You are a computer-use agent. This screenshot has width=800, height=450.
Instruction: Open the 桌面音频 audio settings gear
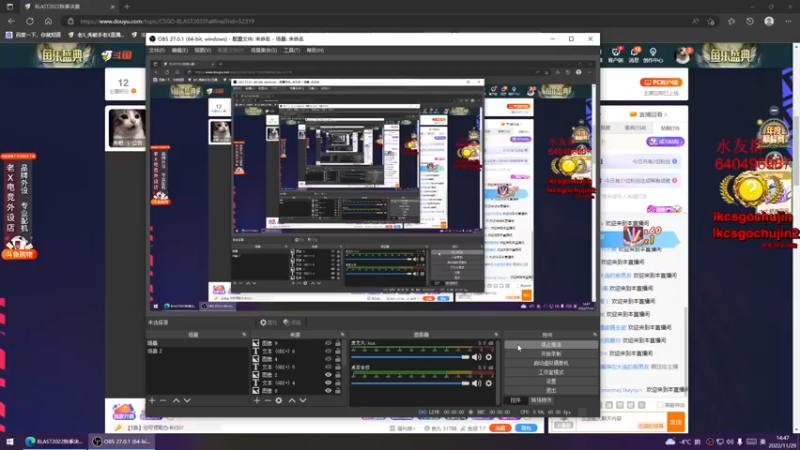(489, 383)
